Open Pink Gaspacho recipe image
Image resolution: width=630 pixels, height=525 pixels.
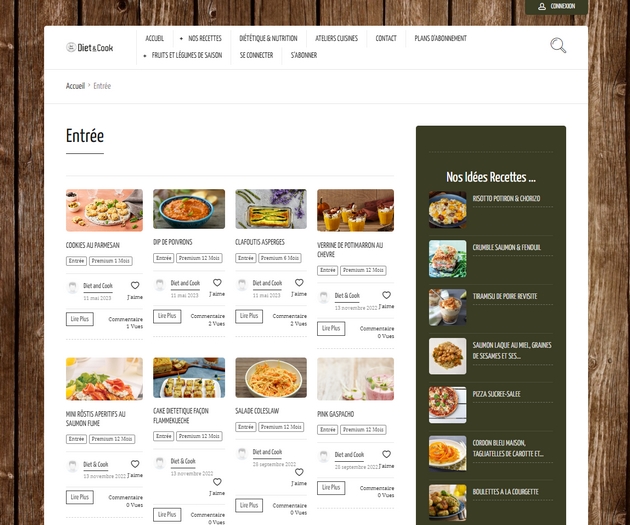pyautogui.click(x=356, y=379)
